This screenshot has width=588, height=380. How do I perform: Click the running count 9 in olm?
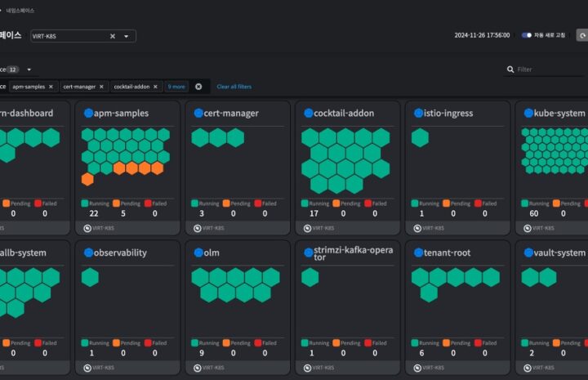[x=202, y=353]
